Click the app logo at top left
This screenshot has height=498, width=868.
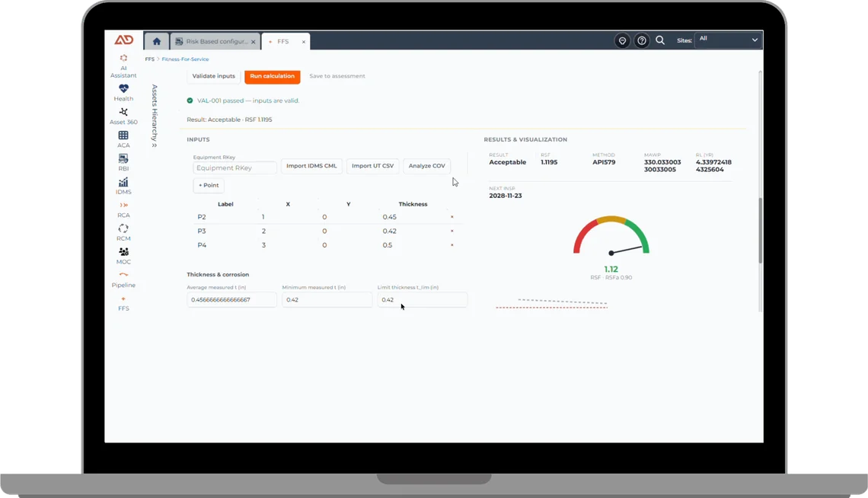pos(124,40)
